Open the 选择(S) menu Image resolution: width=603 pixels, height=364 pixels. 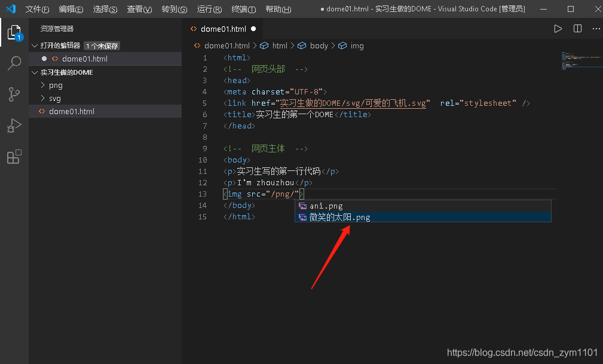(x=105, y=9)
